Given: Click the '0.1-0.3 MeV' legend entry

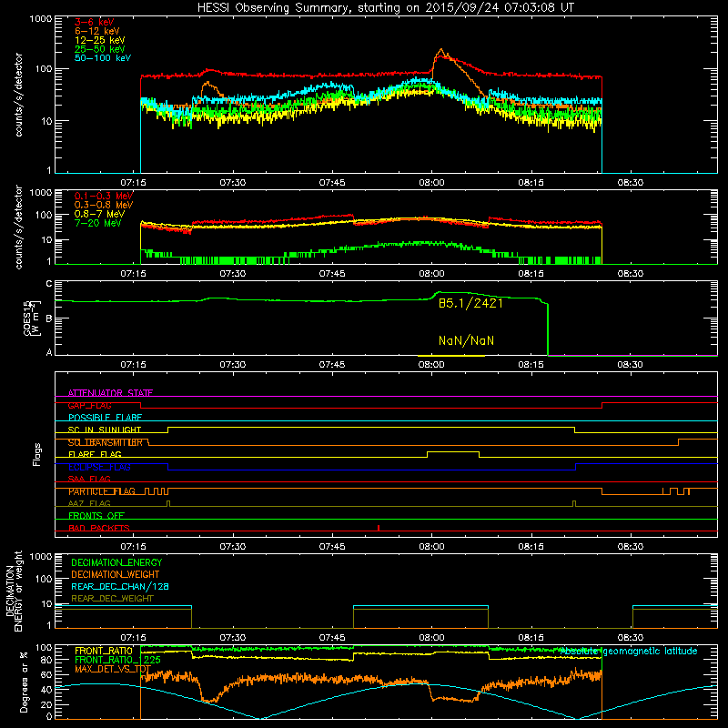Looking at the screenshot, I should coord(104,196).
